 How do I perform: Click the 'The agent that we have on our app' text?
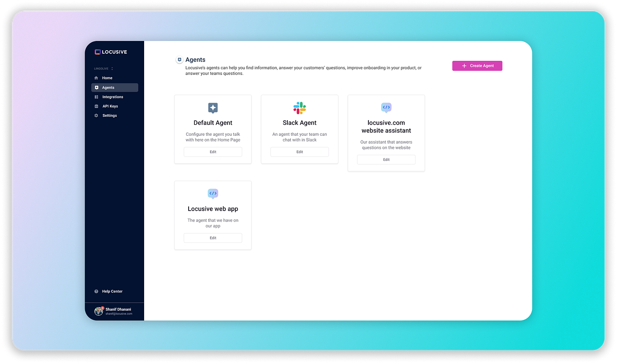click(213, 223)
